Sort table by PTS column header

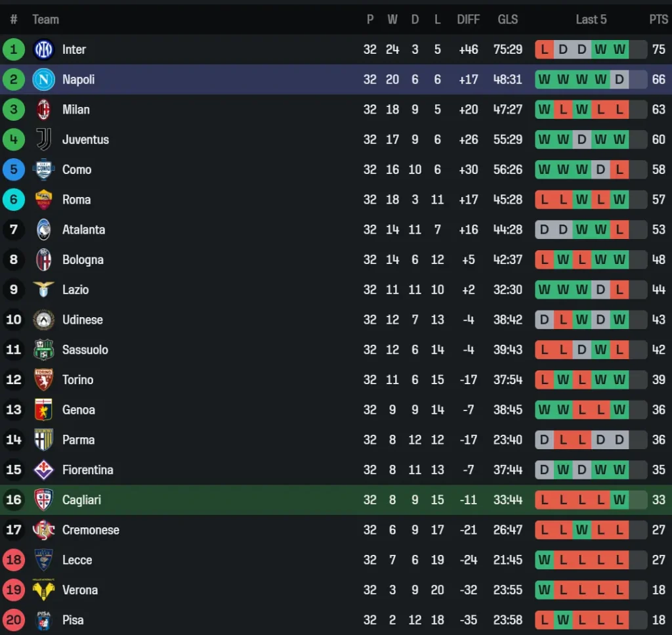click(x=658, y=20)
